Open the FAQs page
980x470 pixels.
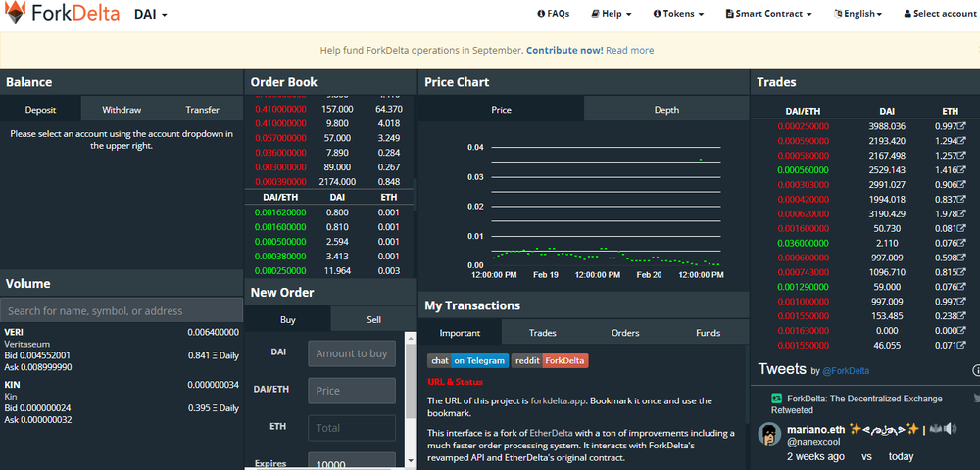[554, 14]
